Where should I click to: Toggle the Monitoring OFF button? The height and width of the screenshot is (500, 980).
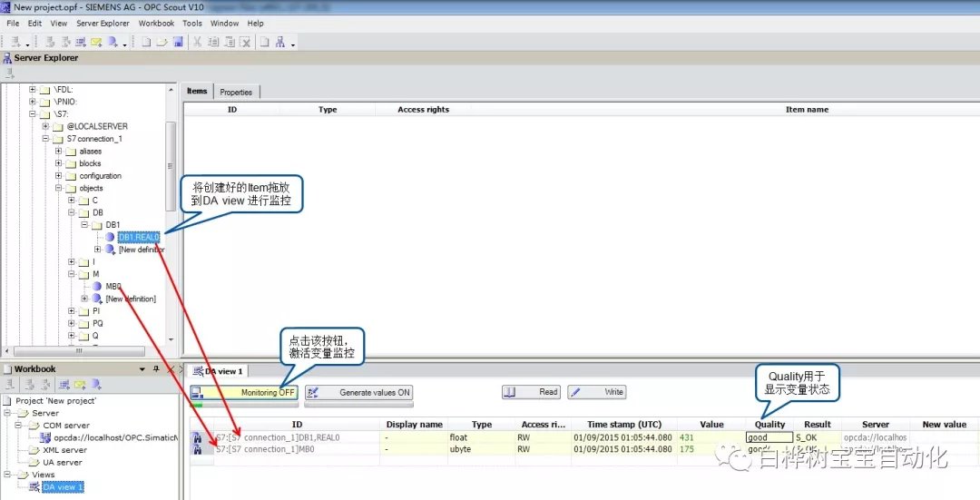[x=243, y=392]
